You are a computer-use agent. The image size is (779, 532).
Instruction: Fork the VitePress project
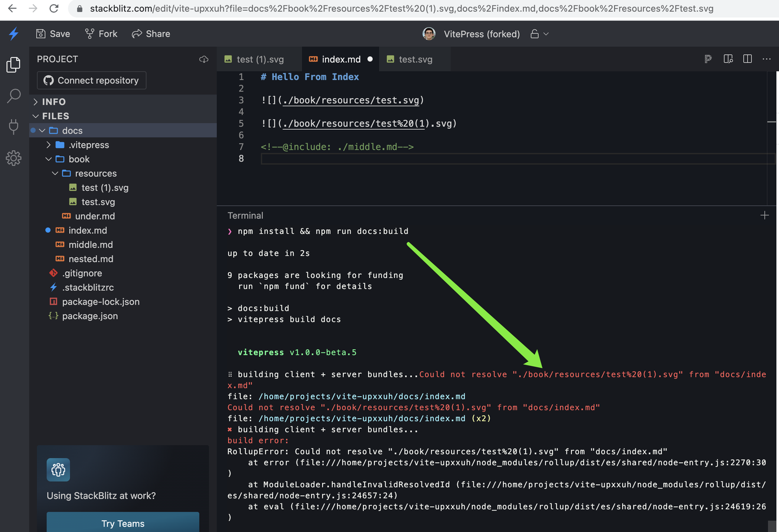101,34
